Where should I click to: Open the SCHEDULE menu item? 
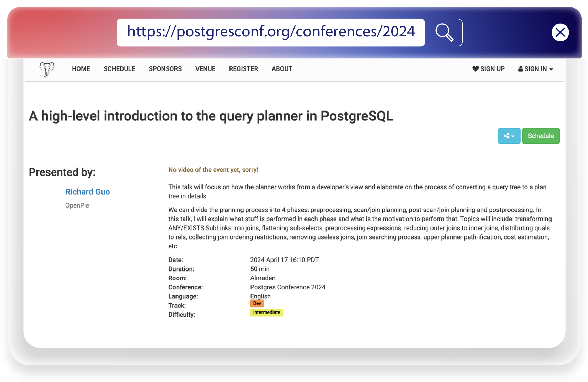[119, 69]
